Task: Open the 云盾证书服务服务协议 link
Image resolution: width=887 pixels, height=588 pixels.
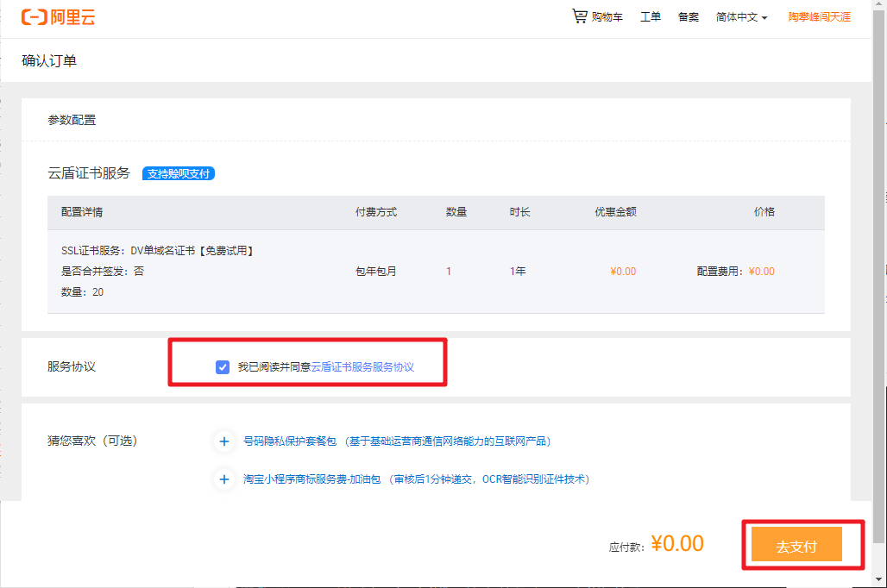Action: [x=362, y=367]
